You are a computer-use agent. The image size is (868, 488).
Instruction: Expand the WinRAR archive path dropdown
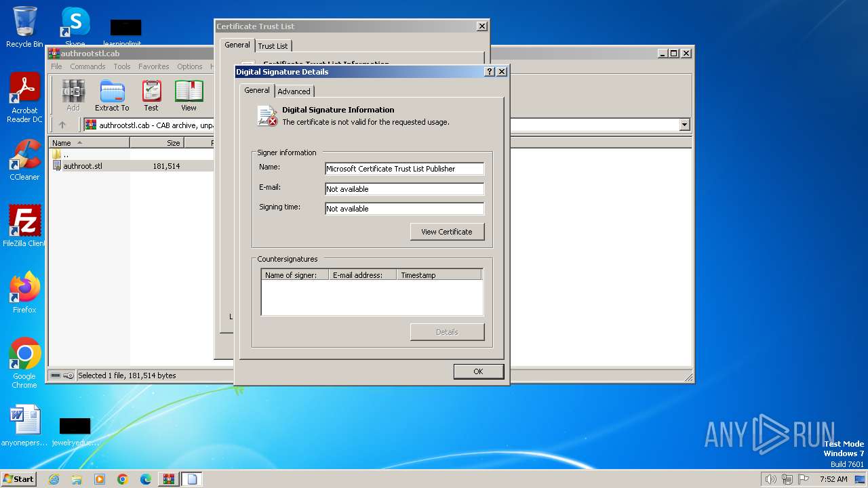pos(684,125)
